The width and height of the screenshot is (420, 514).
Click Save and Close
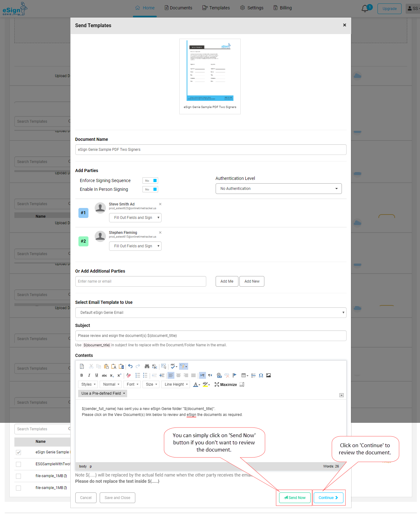coord(117,498)
